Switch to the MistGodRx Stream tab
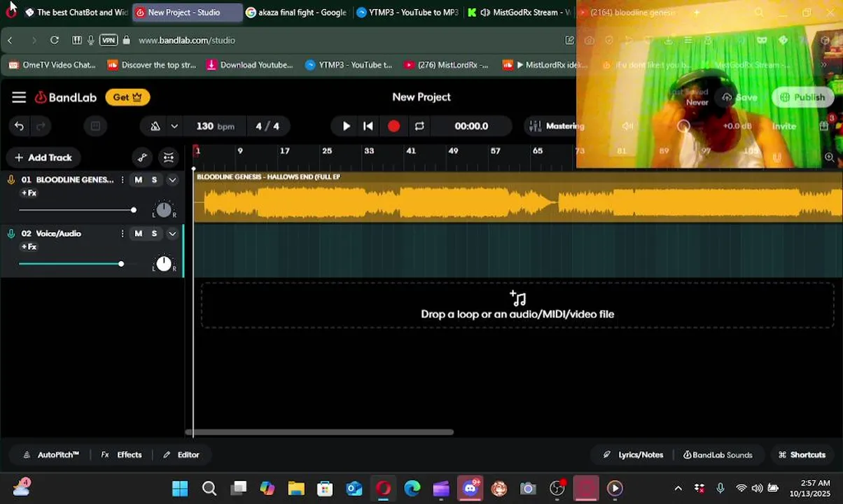The height and width of the screenshot is (504, 843). pos(520,13)
